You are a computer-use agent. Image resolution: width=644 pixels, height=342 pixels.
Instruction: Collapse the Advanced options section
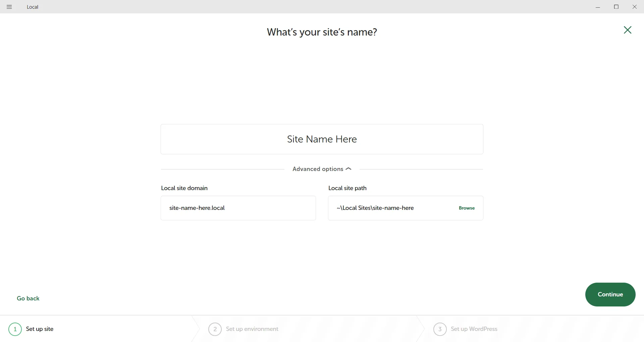click(x=322, y=169)
